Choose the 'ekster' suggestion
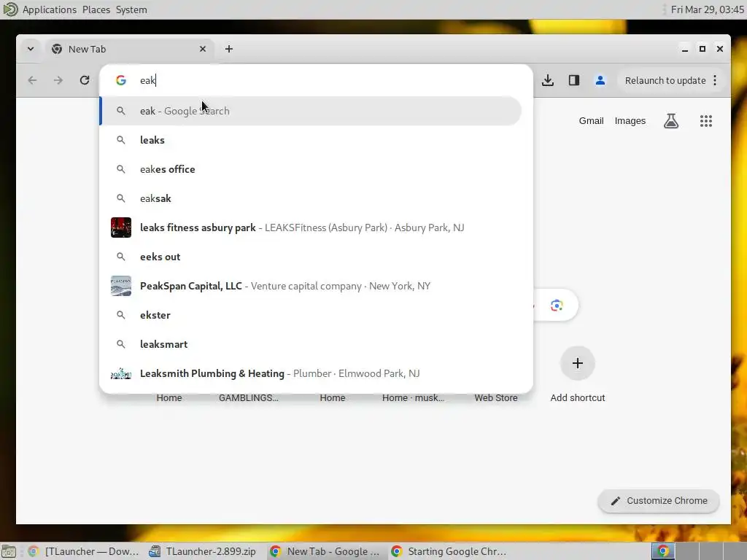Viewport: 747px width, 560px height. point(311,315)
